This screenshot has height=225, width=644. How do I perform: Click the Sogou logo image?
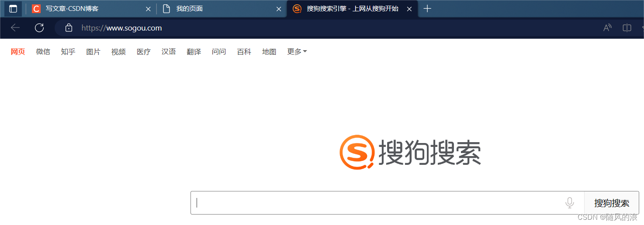point(410,152)
